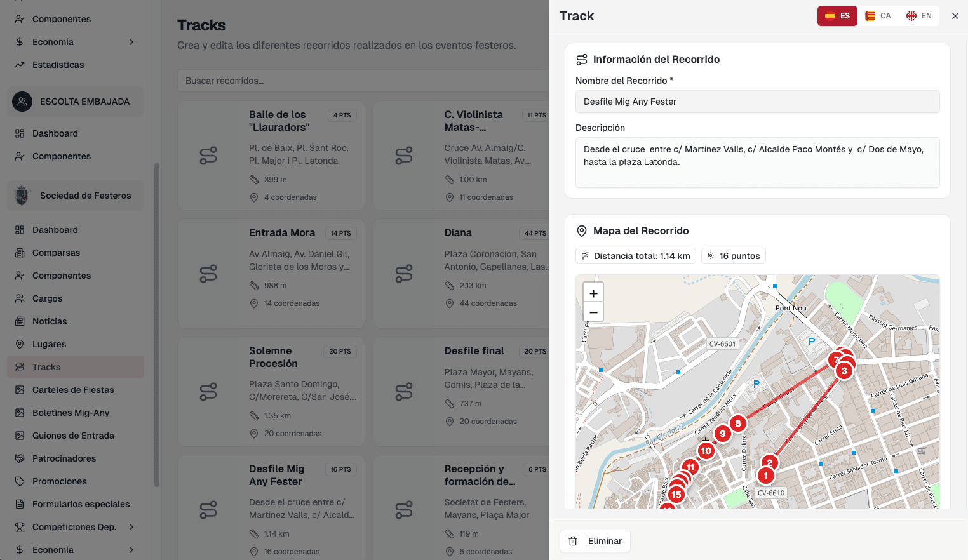Image resolution: width=968 pixels, height=560 pixels.
Task: Zoom in on the route map
Action: pos(593,293)
